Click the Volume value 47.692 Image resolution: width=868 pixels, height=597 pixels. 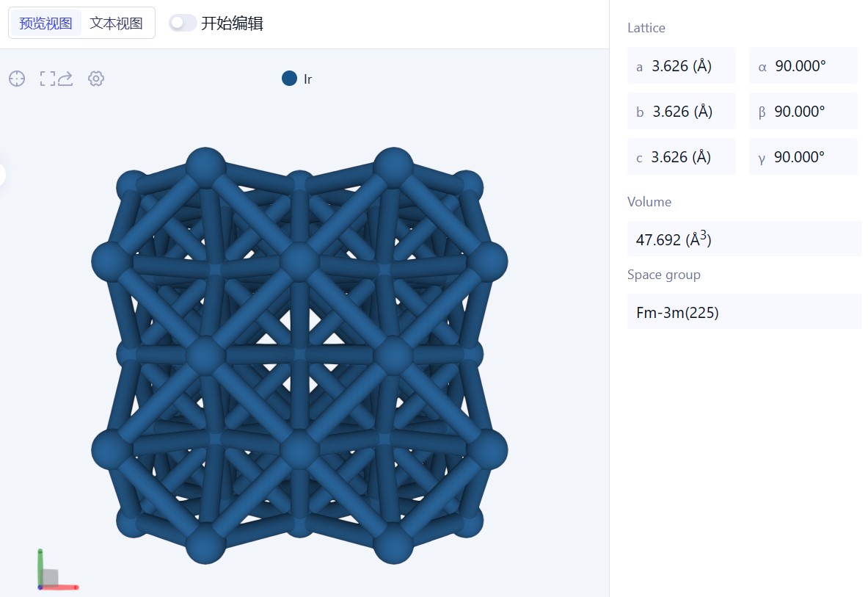coord(744,239)
